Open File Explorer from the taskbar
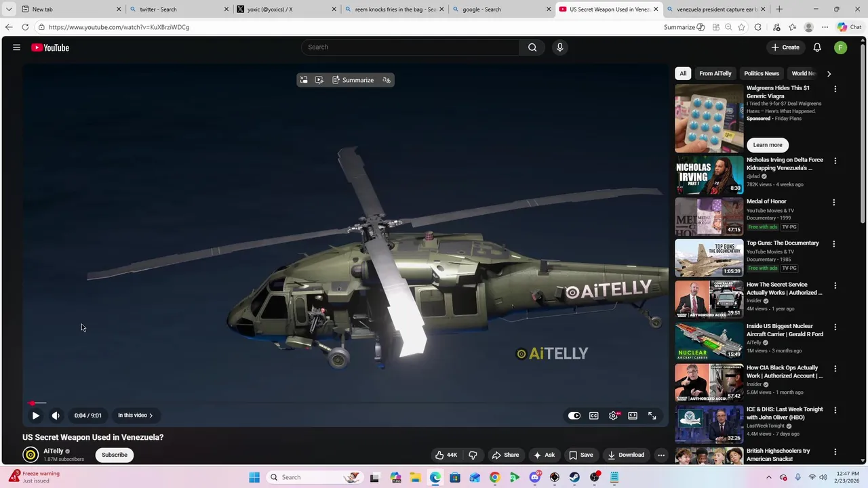 (415, 477)
